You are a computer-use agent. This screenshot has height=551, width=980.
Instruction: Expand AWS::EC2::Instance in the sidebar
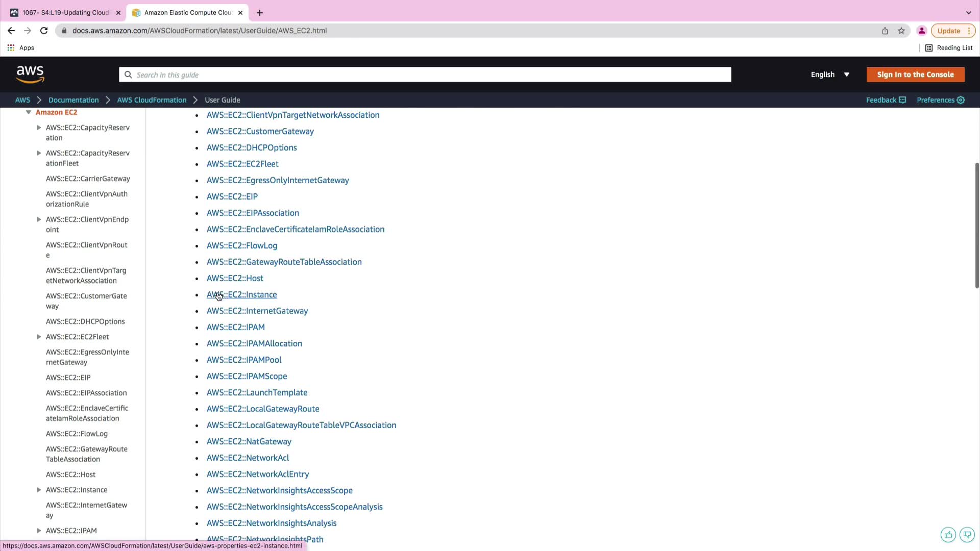pyautogui.click(x=39, y=490)
